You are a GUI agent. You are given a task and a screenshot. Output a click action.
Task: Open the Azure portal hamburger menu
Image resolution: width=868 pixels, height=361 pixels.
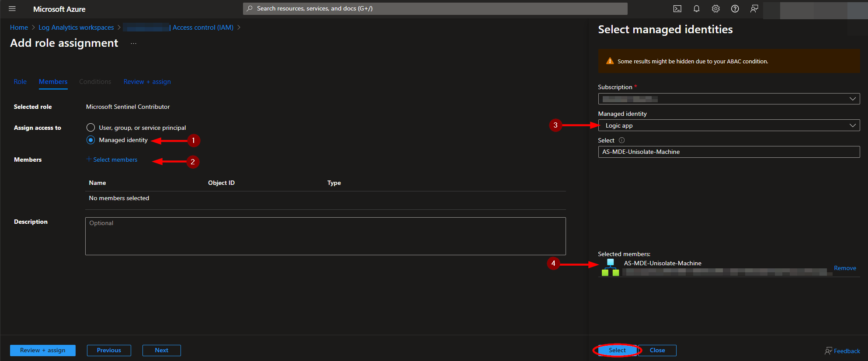(12, 9)
